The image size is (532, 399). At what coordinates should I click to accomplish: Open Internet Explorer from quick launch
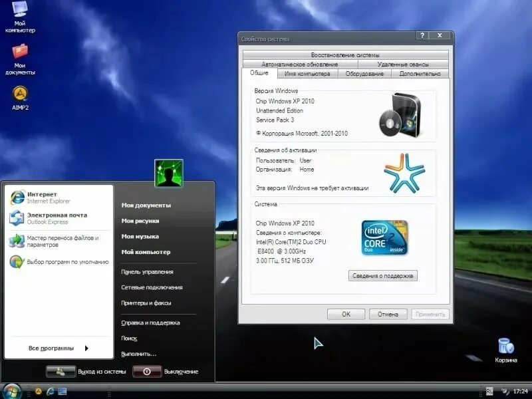tap(51, 391)
